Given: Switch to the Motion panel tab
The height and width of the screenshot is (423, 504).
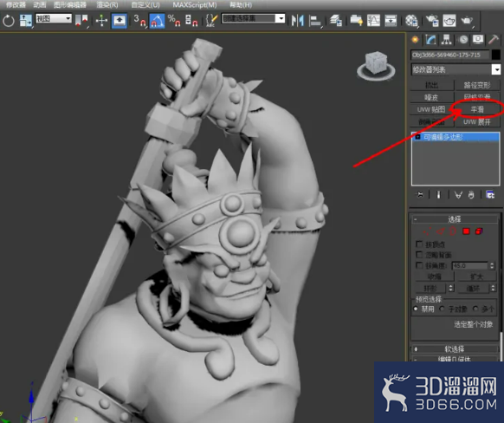Looking at the screenshot, I should click(x=463, y=40).
